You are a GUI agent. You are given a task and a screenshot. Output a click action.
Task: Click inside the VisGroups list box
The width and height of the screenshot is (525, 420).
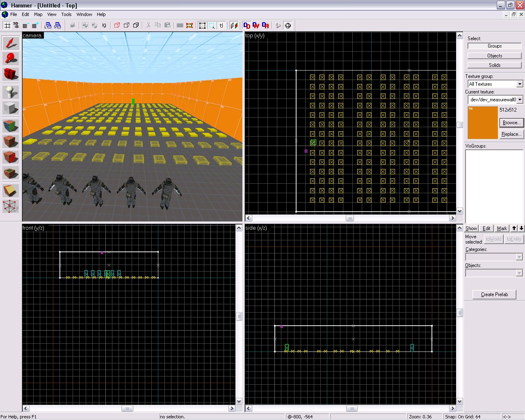[x=494, y=186]
